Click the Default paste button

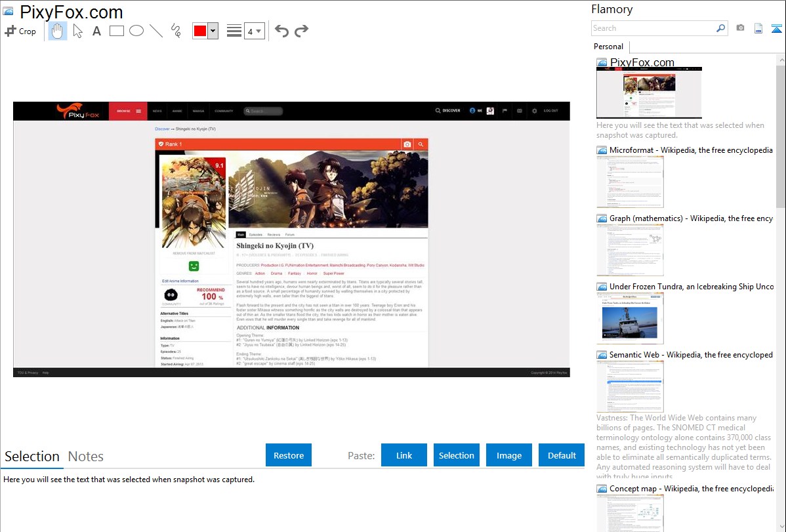[x=562, y=455]
